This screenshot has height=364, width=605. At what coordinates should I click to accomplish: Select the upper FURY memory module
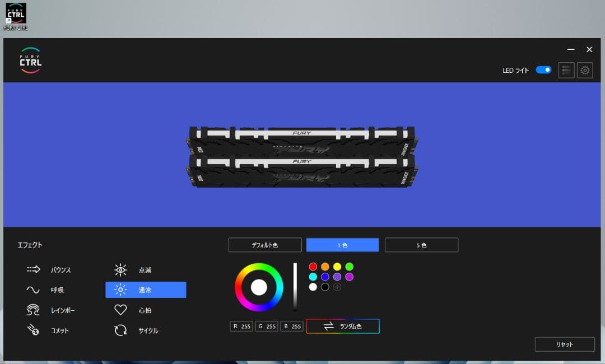pos(301,141)
